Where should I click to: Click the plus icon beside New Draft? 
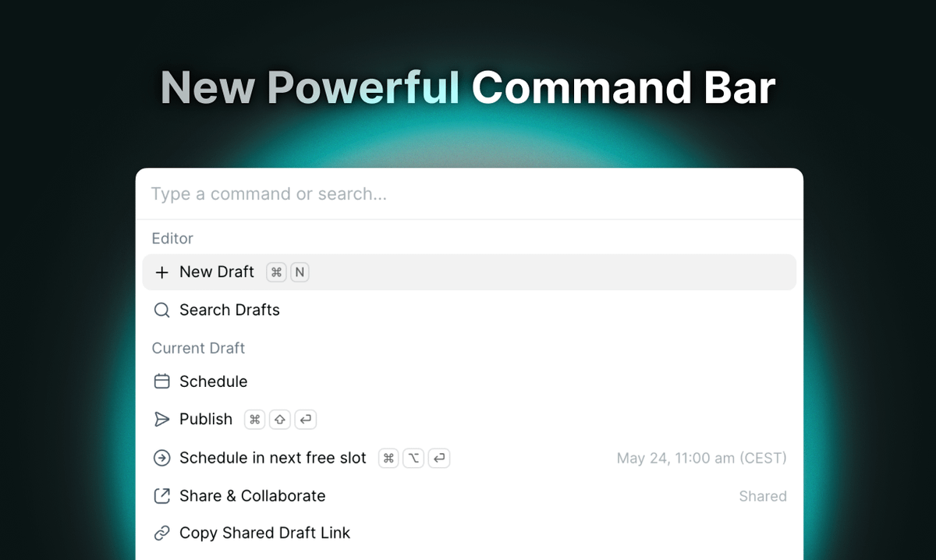click(161, 272)
